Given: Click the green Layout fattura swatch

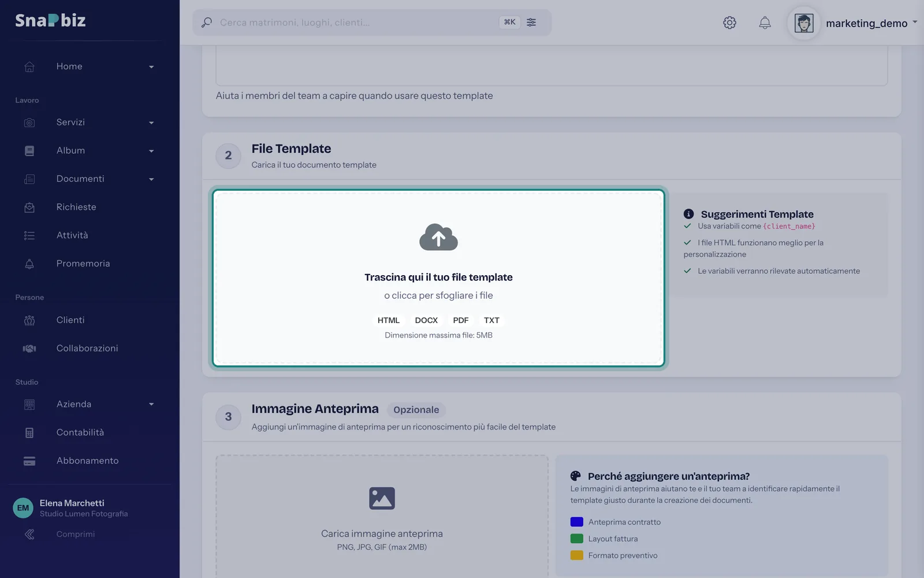Looking at the screenshot, I should [576, 539].
